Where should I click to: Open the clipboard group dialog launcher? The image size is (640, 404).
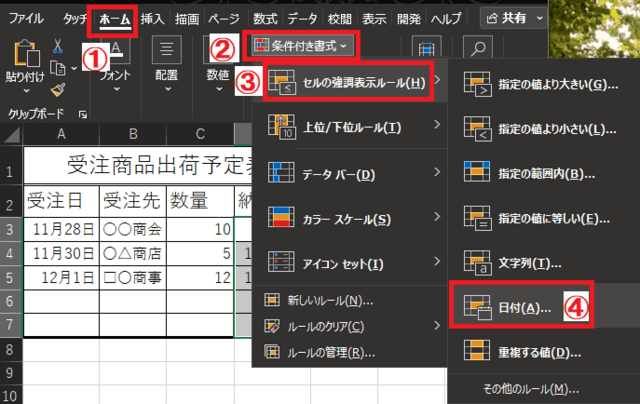click(x=81, y=113)
